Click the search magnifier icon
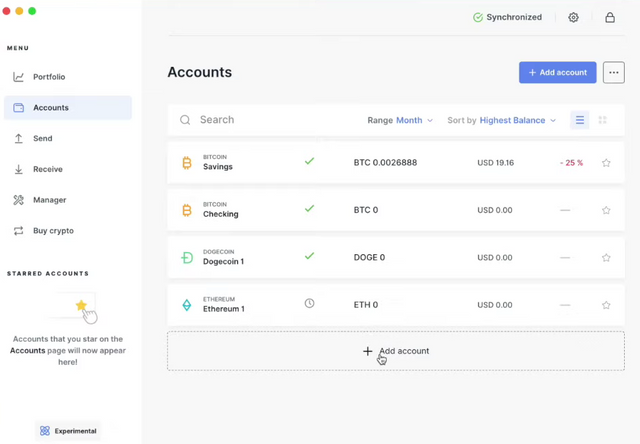Screen dimensions: 640x444 [x=185, y=120]
